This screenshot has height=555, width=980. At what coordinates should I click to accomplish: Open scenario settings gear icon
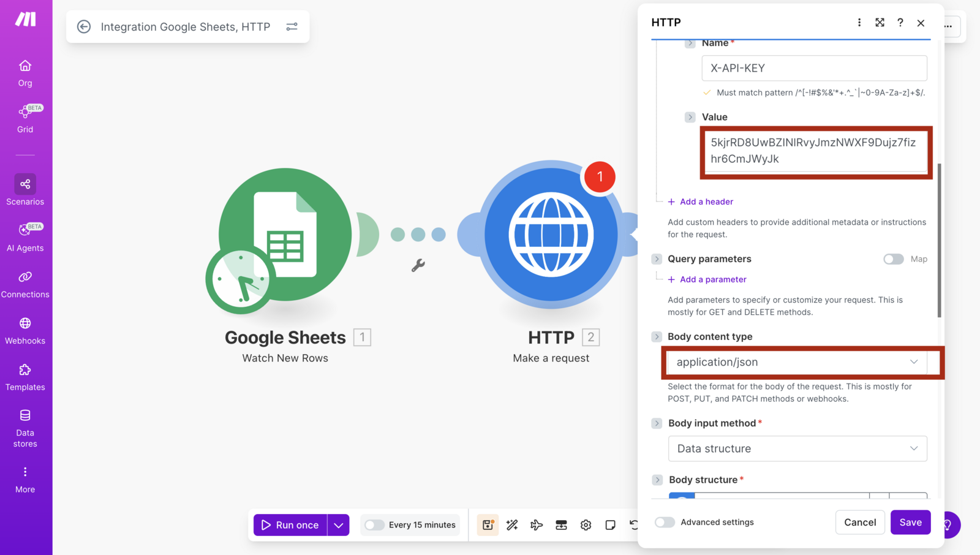[586, 525]
